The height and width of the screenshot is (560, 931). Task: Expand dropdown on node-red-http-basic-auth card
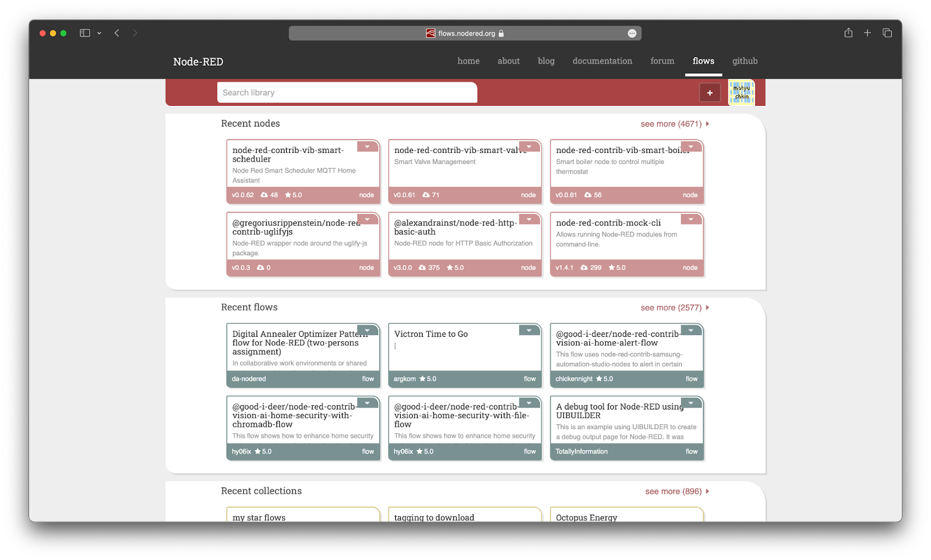point(530,219)
